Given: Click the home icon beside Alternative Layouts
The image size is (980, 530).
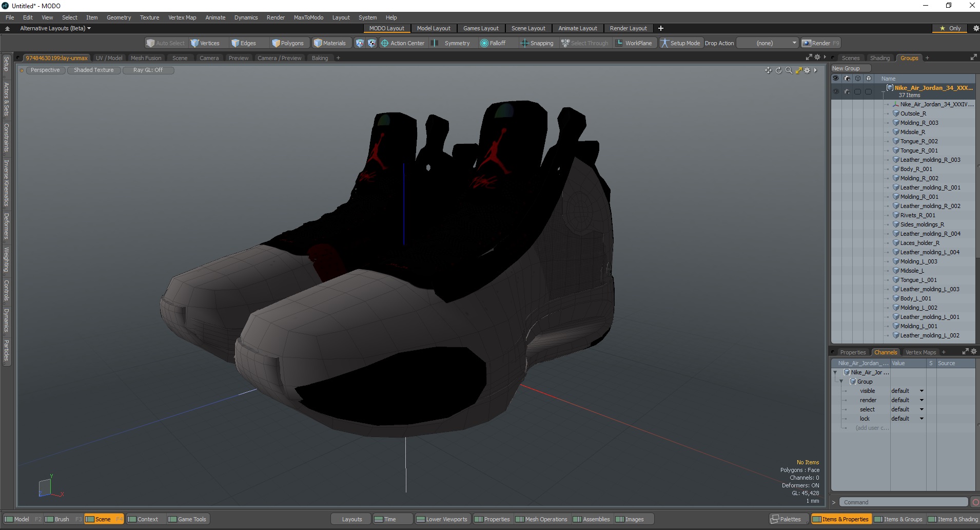Looking at the screenshot, I should point(7,28).
